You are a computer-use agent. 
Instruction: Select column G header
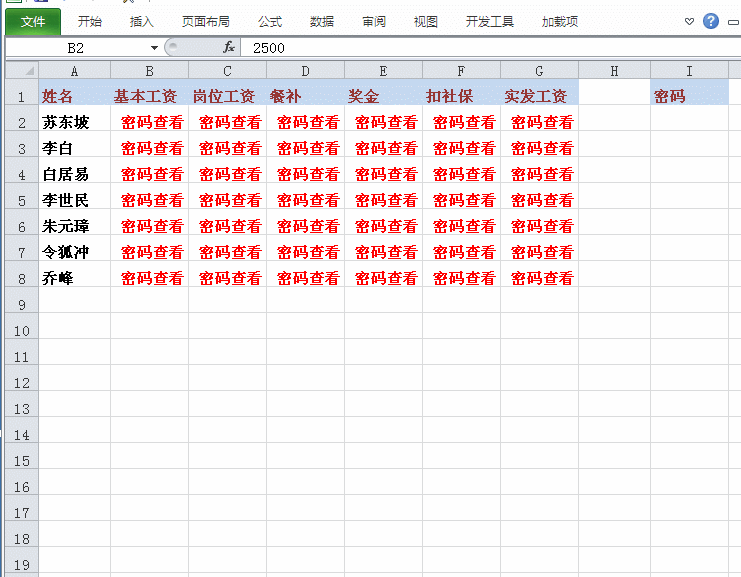tap(539, 71)
